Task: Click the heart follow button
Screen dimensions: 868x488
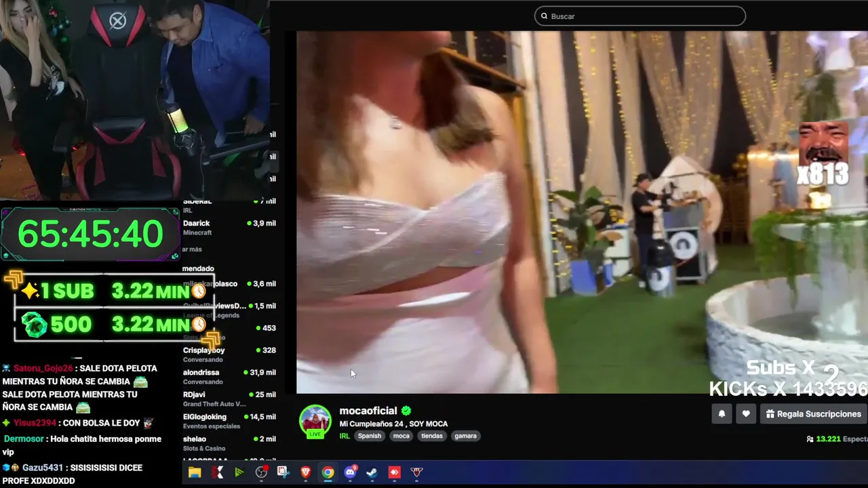Action: tap(746, 414)
